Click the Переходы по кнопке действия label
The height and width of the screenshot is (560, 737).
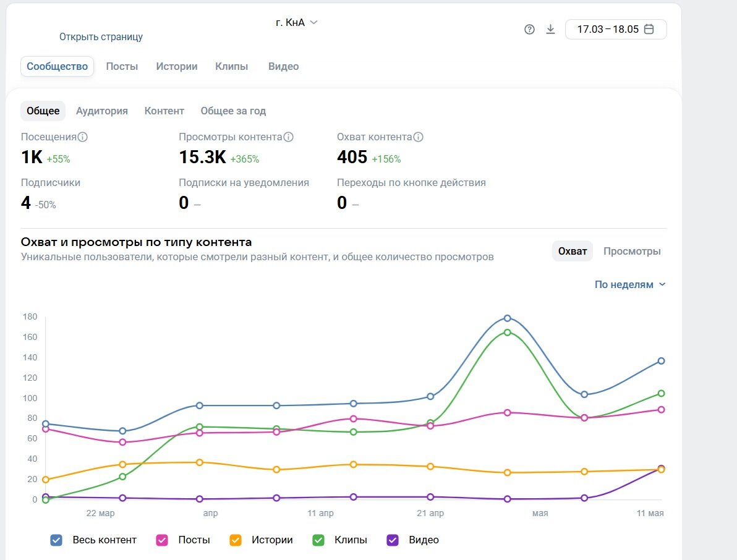[x=411, y=183]
